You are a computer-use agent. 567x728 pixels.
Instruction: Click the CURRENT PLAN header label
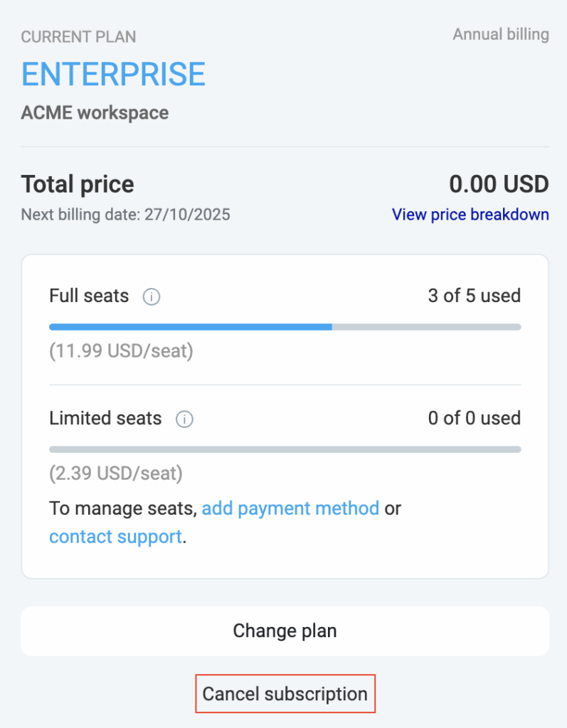(78, 36)
